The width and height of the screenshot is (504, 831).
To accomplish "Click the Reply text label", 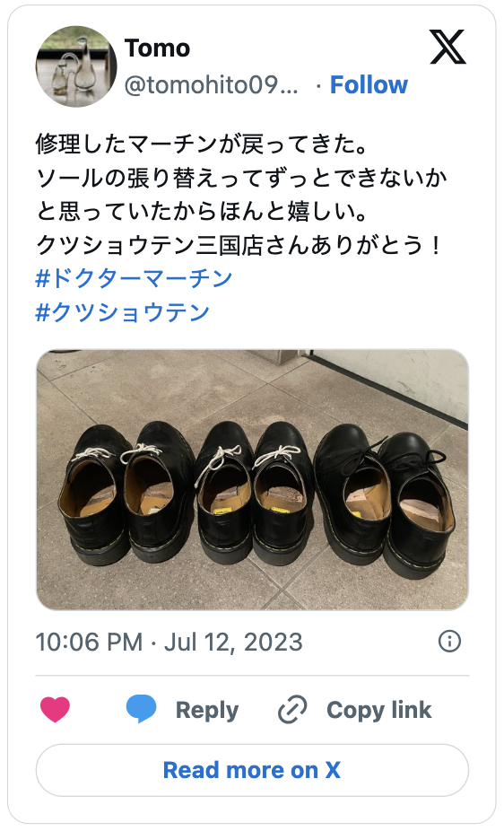I will 207,710.
